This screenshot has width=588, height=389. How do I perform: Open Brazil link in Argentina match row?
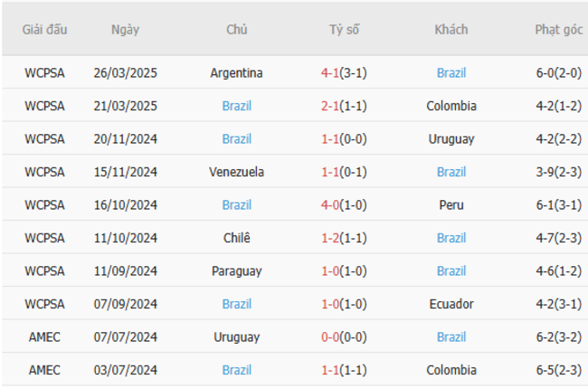point(450,73)
